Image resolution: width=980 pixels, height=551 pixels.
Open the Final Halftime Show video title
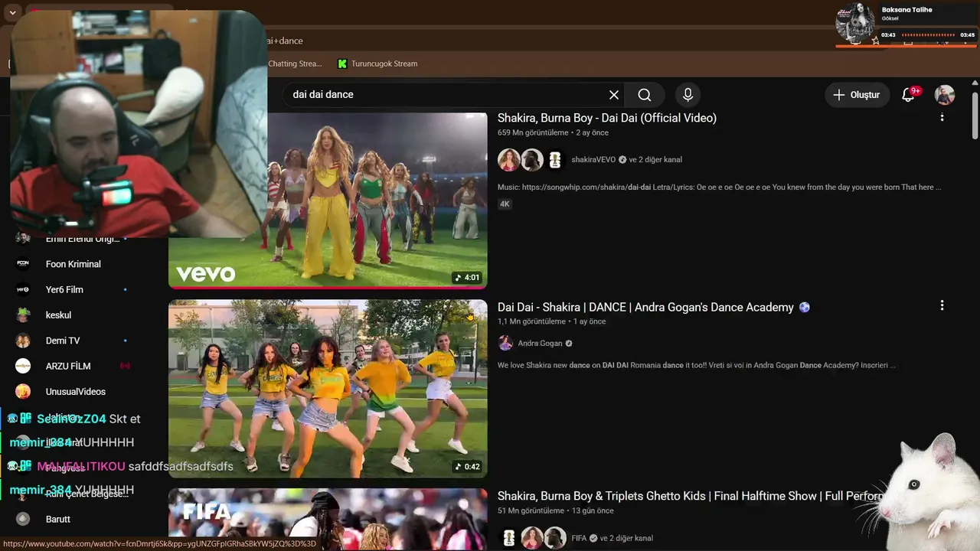point(689,497)
